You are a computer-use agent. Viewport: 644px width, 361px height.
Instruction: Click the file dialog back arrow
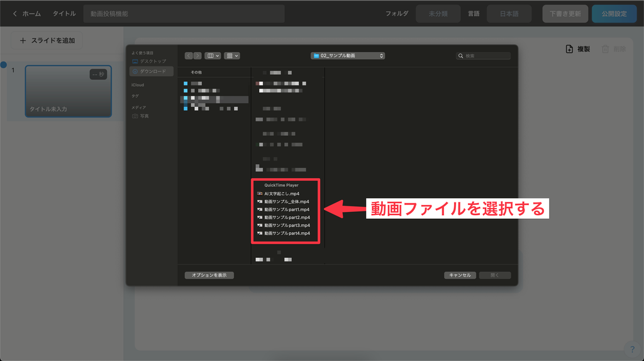(x=189, y=55)
